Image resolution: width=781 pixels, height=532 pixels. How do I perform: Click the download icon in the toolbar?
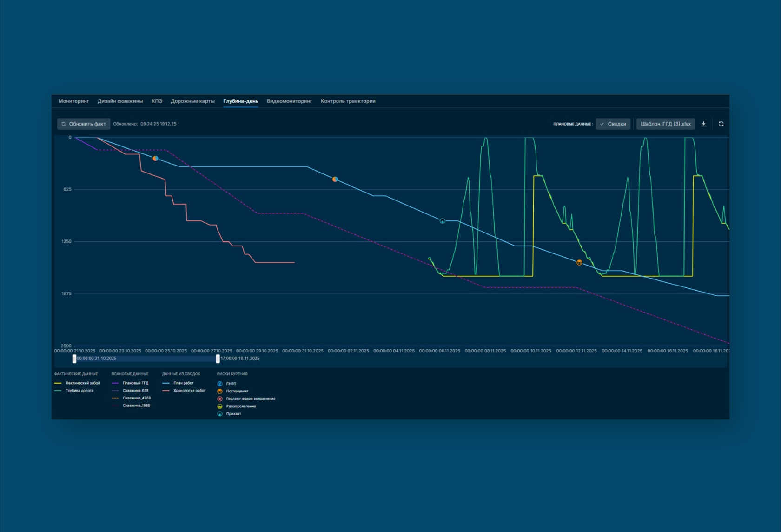tap(703, 124)
